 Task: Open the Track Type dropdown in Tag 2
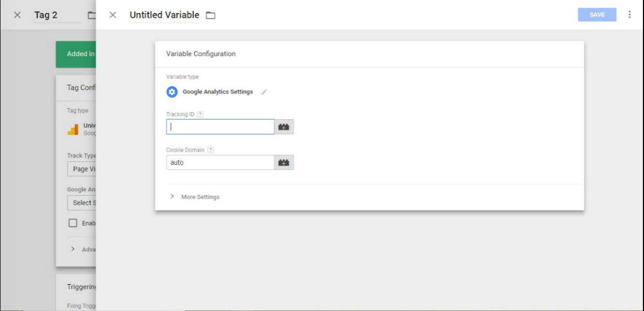click(81, 169)
